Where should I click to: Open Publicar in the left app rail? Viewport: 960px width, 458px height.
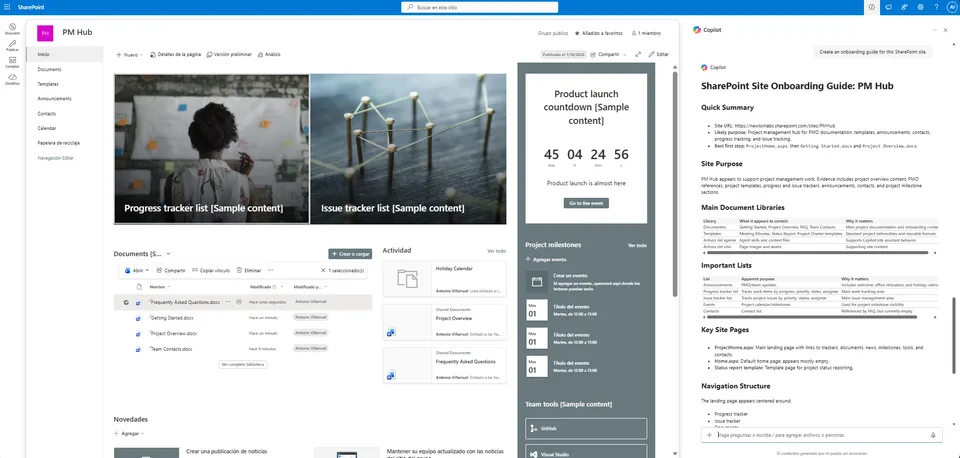[x=12, y=45]
